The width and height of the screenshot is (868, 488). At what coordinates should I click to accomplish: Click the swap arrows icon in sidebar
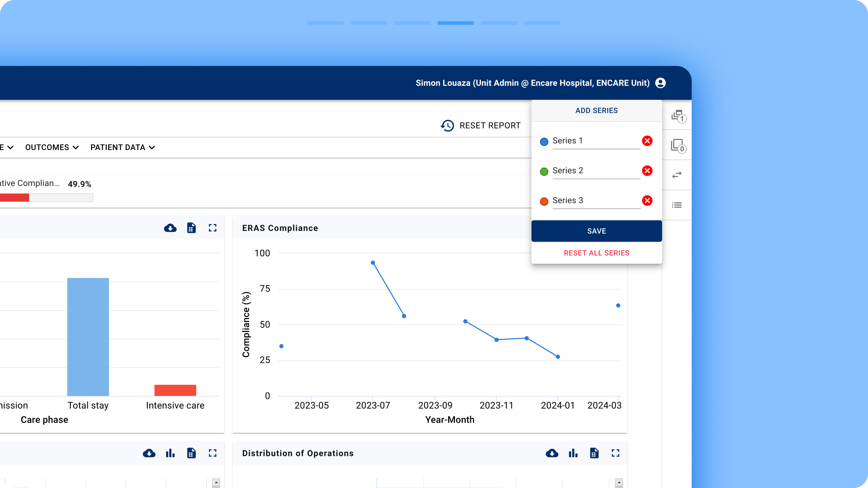tap(677, 175)
